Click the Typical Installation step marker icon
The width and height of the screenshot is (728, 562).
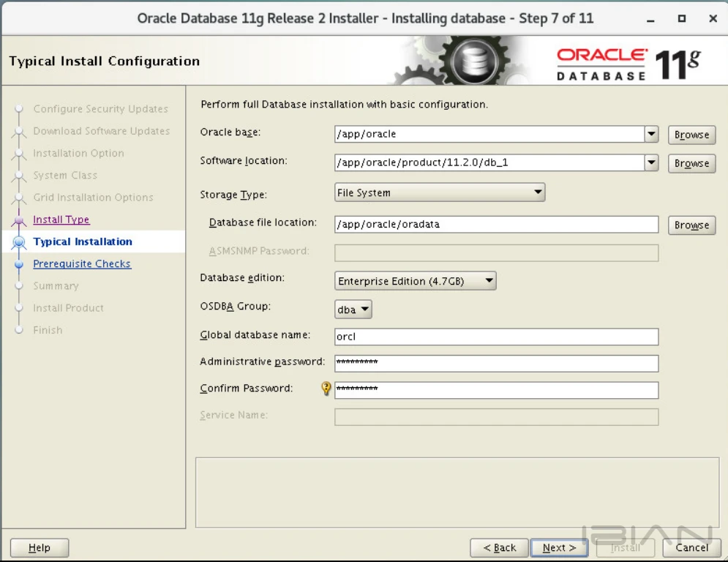pyautogui.click(x=19, y=242)
